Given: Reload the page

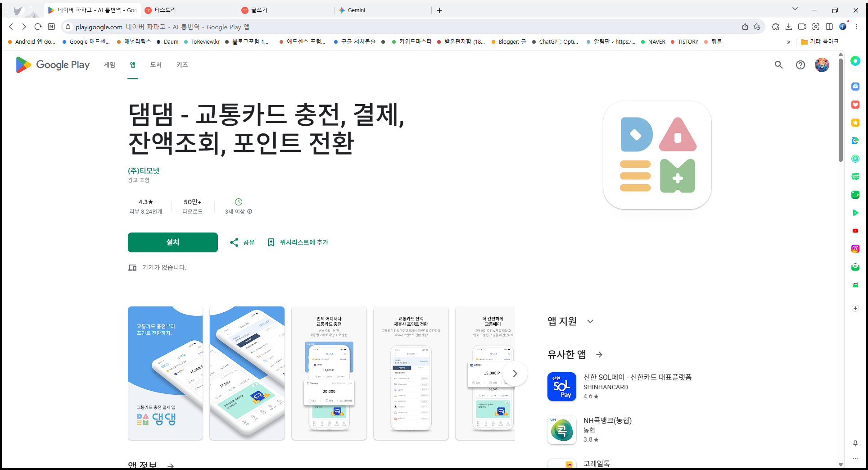Looking at the screenshot, I should click(38, 27).
